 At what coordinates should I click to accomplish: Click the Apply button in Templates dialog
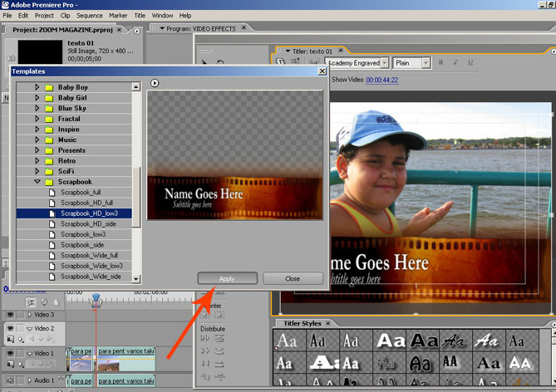pyautogui.click(x=227, y=278)
